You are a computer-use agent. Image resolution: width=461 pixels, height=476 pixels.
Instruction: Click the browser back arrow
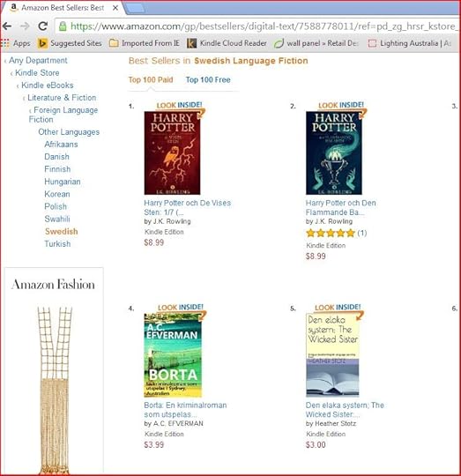[x=7, y=26]
